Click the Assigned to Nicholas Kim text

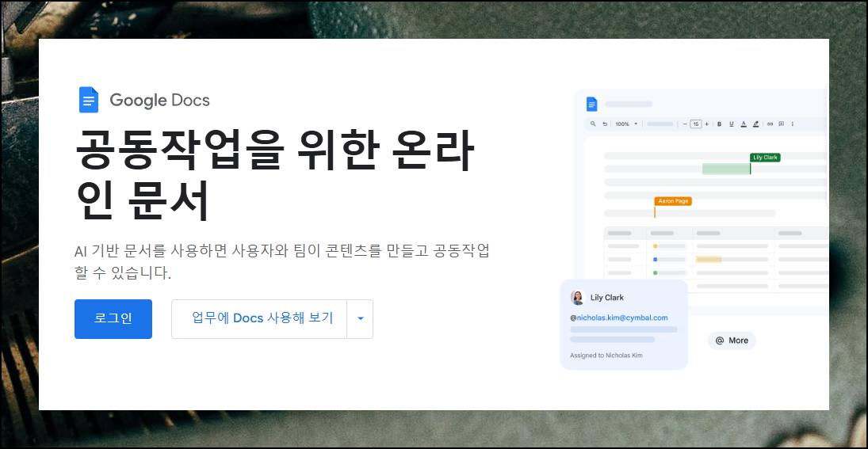[606, 355]
